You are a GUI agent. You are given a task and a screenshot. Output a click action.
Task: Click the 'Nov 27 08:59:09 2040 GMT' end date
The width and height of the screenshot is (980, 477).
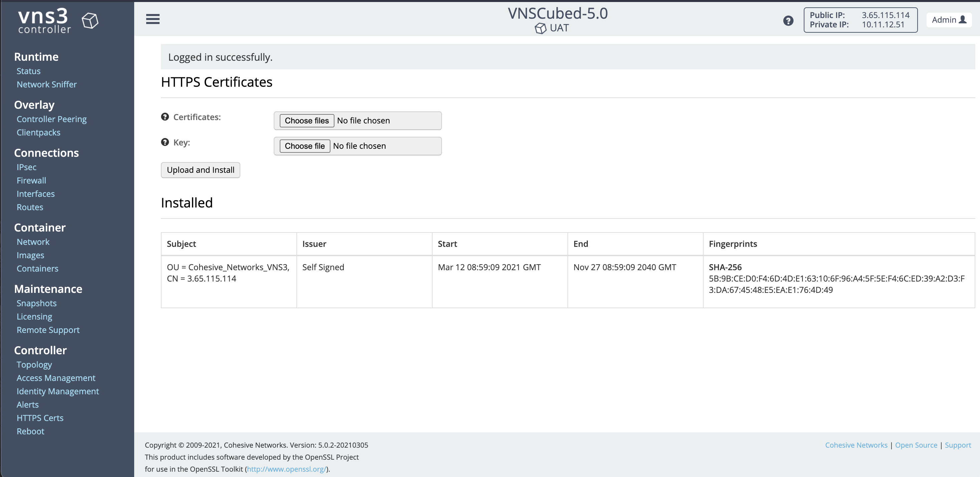pyautogui.click(x=625, y=267)
